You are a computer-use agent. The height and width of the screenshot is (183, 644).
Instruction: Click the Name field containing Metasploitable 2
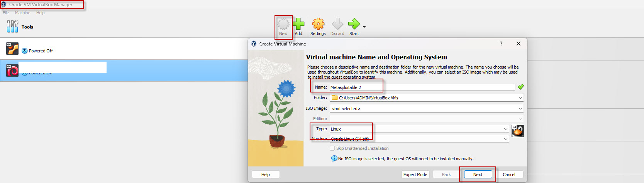point(422,87)
